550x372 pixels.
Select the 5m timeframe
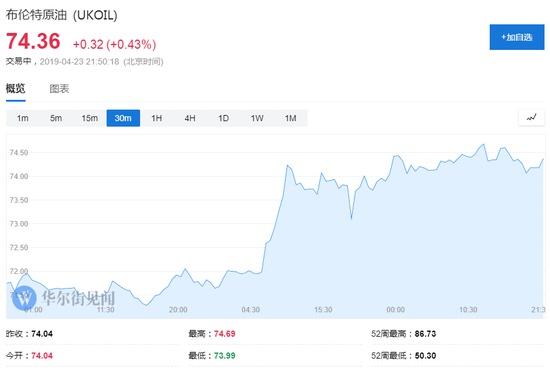pos(56,118)
